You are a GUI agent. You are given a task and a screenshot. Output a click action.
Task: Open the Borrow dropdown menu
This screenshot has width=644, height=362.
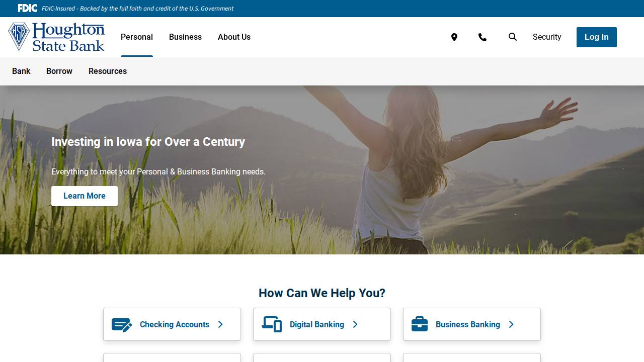(x=59, y=71)
